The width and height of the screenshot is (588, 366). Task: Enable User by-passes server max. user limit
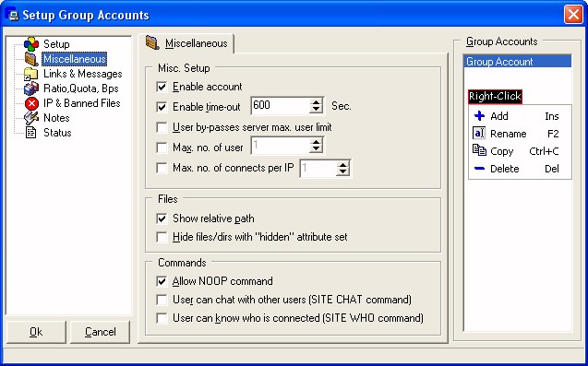tap(162, 127)
